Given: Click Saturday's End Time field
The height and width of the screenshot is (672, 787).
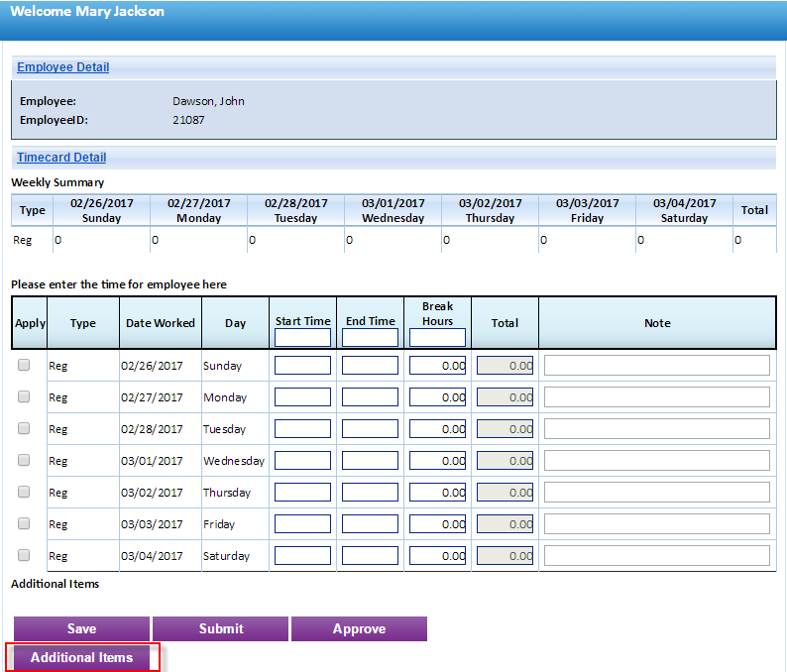Looking at the screenshot, I should click(x=370, y=556).
